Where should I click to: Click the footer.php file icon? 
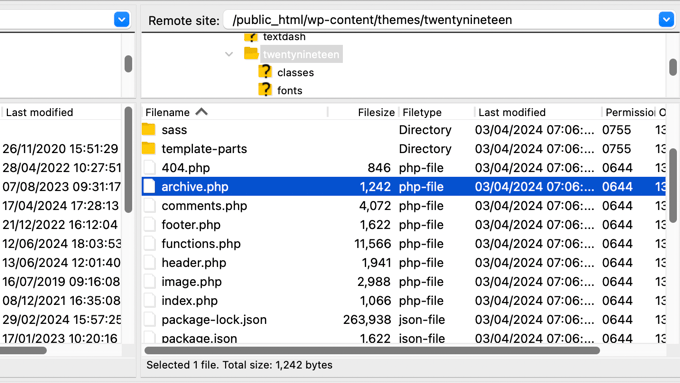click(x=150, y=225)
